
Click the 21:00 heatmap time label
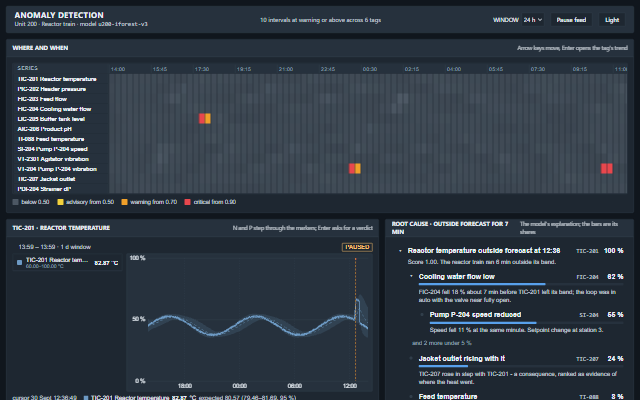coord(286,69)
